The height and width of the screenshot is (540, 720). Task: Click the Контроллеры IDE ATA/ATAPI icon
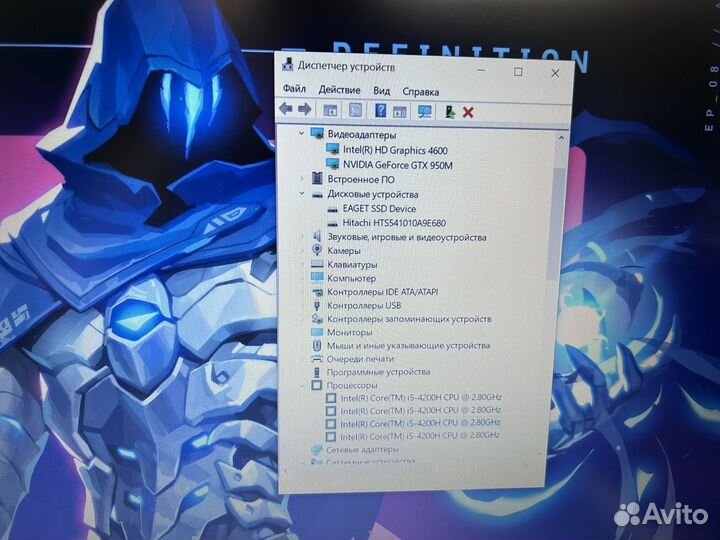(x=317, y=292)
